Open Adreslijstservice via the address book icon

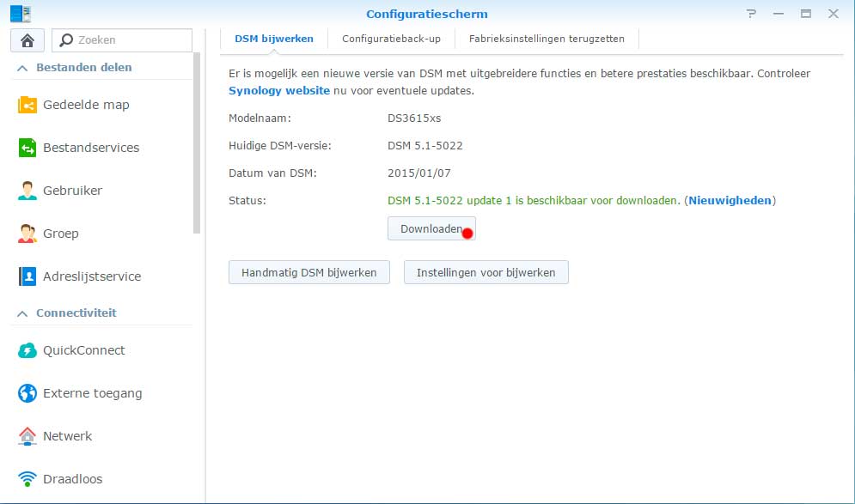point(27,276)
